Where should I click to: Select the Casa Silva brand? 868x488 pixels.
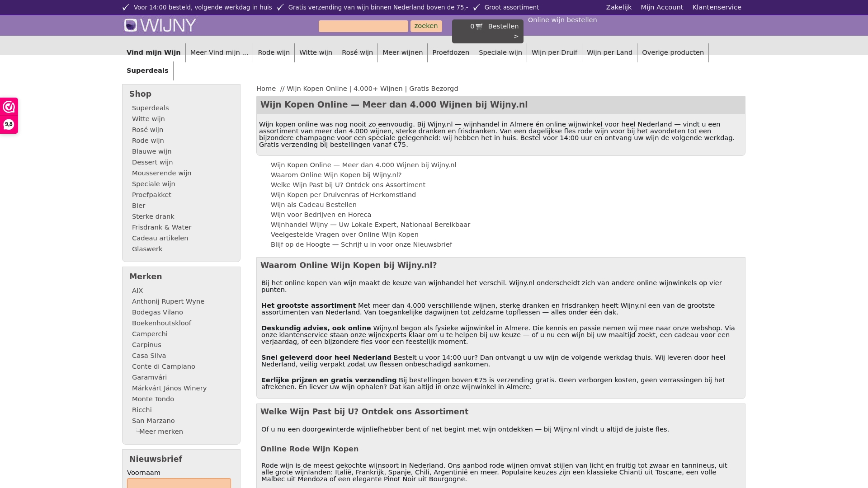point(149,356)
